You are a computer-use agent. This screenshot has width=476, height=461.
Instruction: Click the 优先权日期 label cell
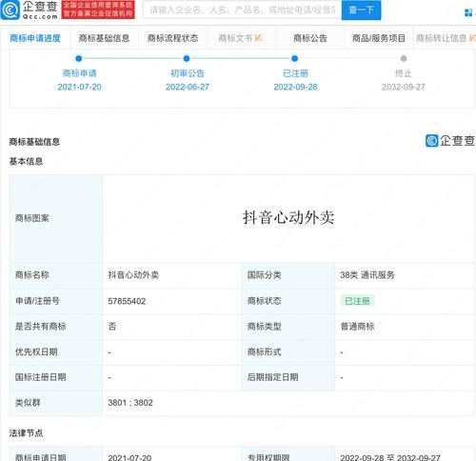click(56, 352)
